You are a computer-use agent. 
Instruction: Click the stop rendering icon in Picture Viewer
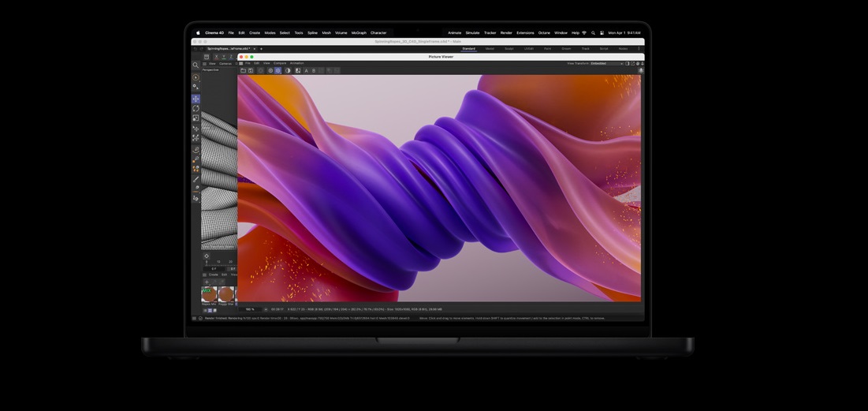pyautogui.click(x=261, y=70)
